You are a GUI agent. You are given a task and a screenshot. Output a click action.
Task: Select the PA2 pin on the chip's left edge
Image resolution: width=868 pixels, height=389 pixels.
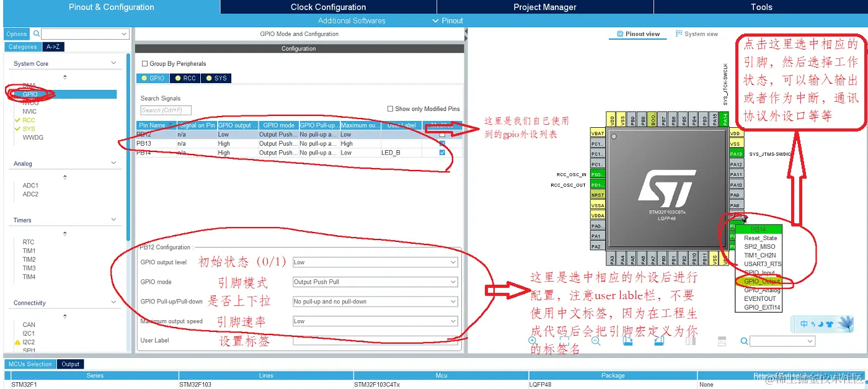pyautogui.click(x=597, y=246)
